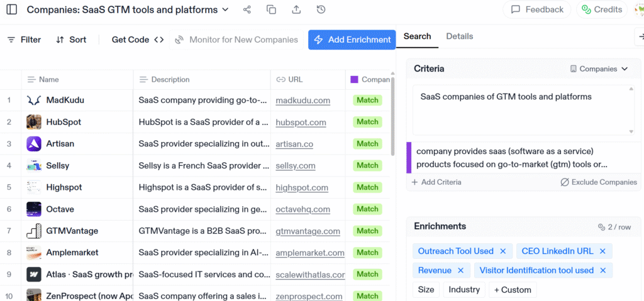Open the Sort options
Screen dimensions: 644x301
71,40
